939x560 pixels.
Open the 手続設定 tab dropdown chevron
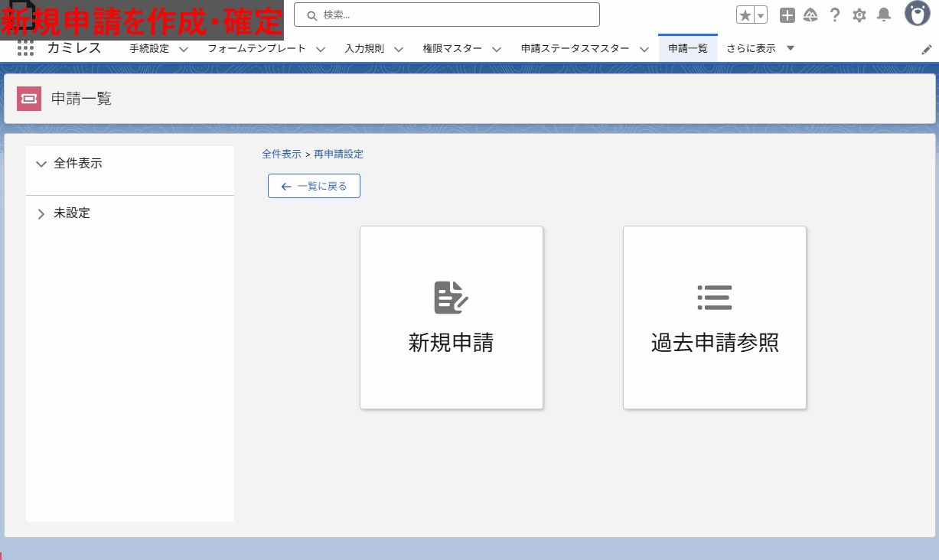(184, 49)
